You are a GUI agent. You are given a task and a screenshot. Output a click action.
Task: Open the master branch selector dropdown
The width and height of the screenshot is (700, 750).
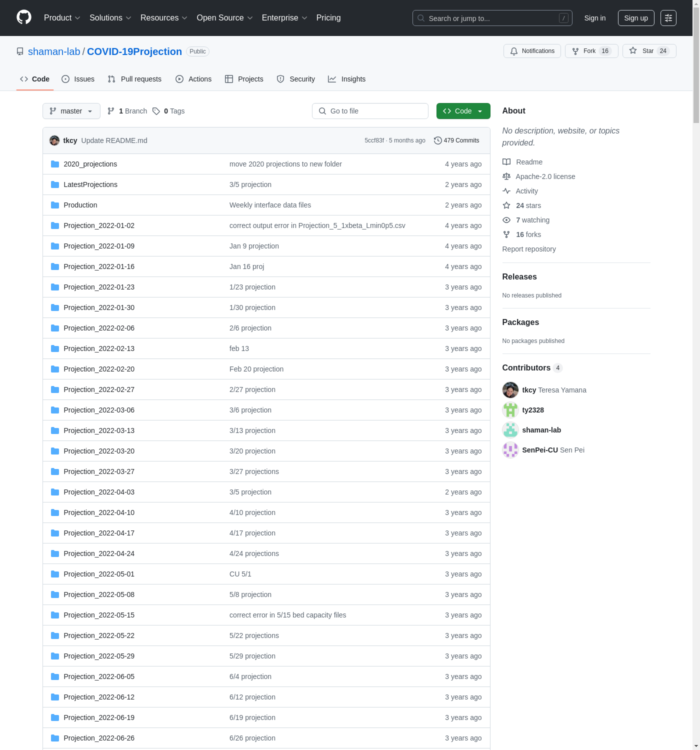pos(71,111)
